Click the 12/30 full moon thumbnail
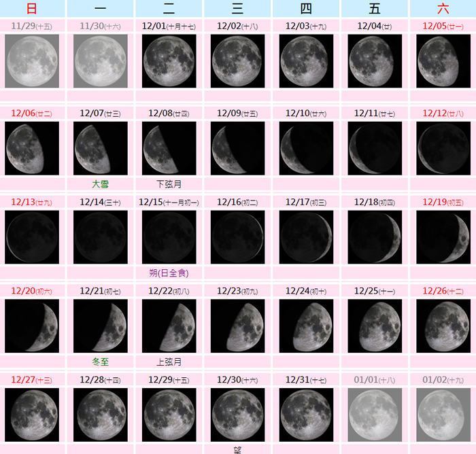Image resolution: width=476 pixels, height=454 pixels. click(x=237, y=415)
